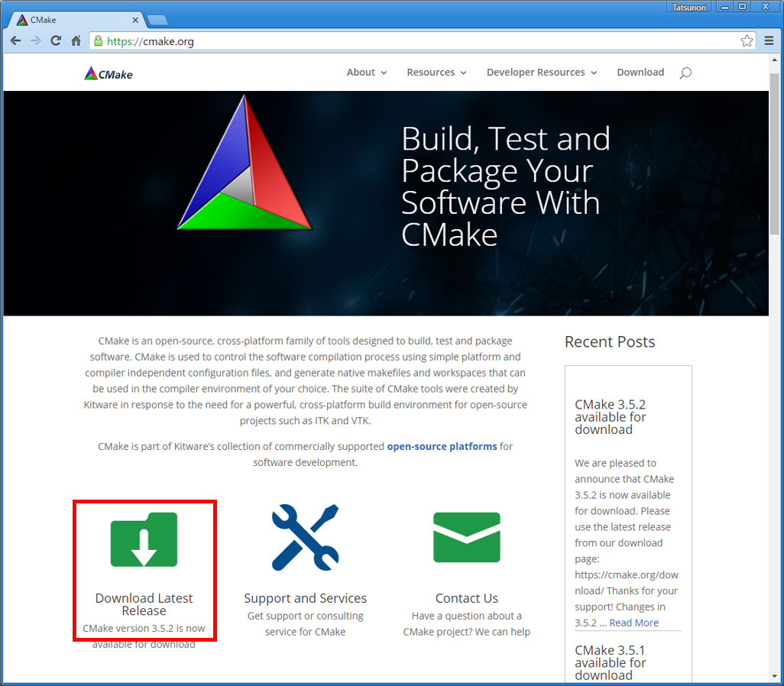Expand the About menu

point(367,73)
